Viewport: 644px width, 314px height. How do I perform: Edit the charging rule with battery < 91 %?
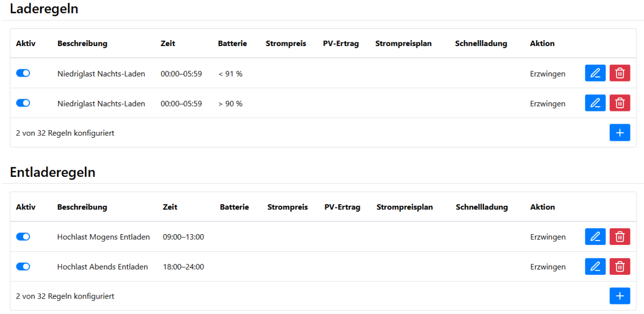coord(595,73)
